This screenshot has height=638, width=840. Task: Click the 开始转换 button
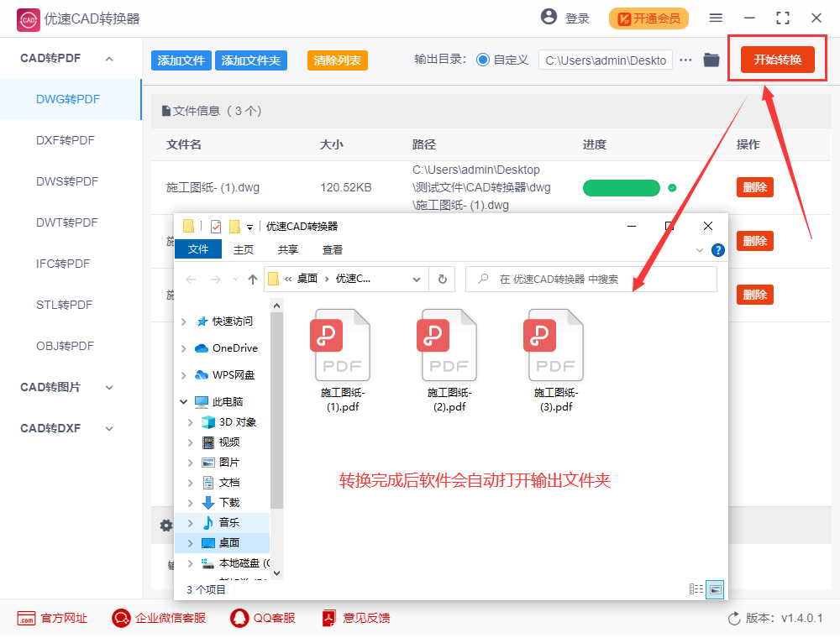(x=776, y=60)
